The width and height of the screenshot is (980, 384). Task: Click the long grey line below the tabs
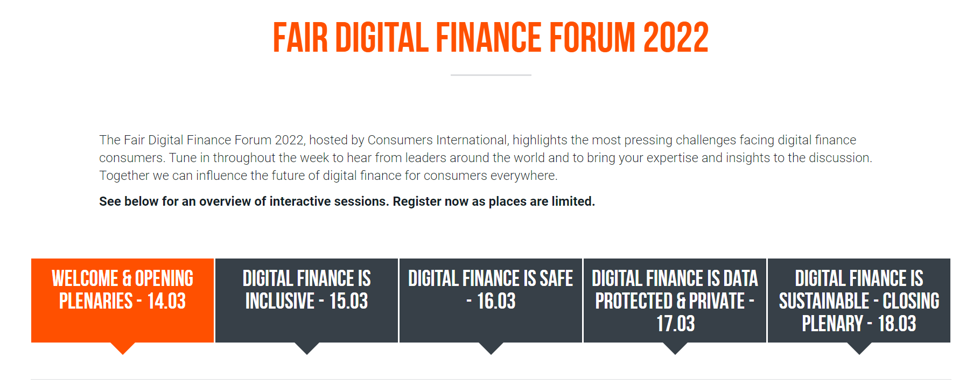coord(491,379)
